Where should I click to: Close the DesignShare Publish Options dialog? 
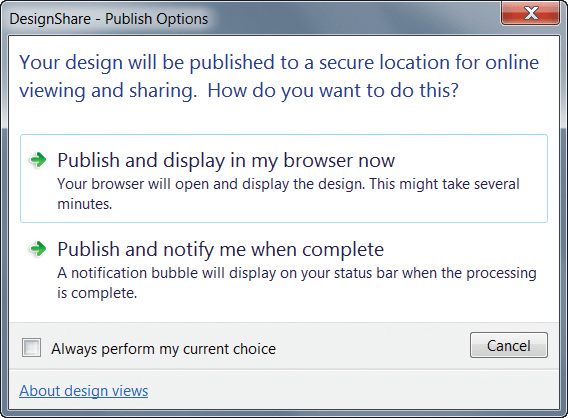pos(530,14)
